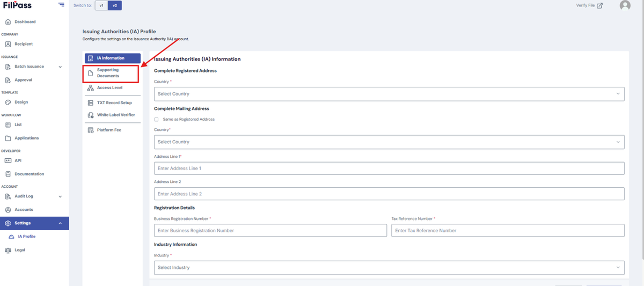The image size is (644, 286).
Task: Open the user avatar profile menu
Action: (625, 5)
